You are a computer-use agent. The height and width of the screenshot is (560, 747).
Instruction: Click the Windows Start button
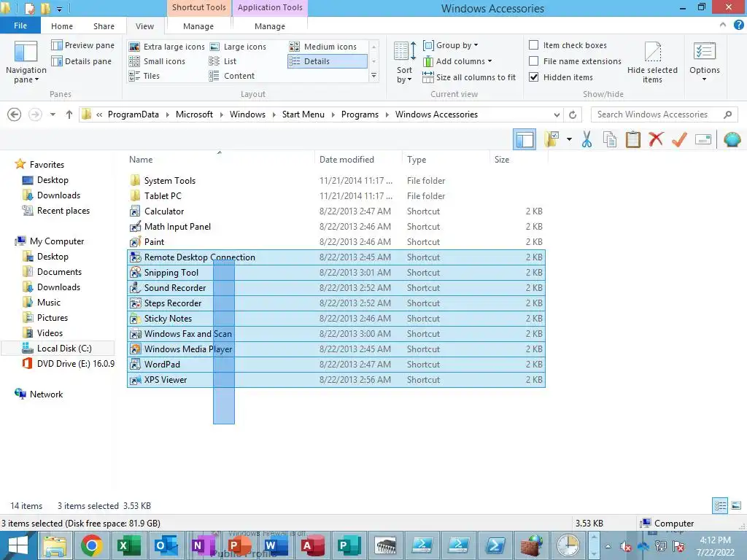[18, 545]
